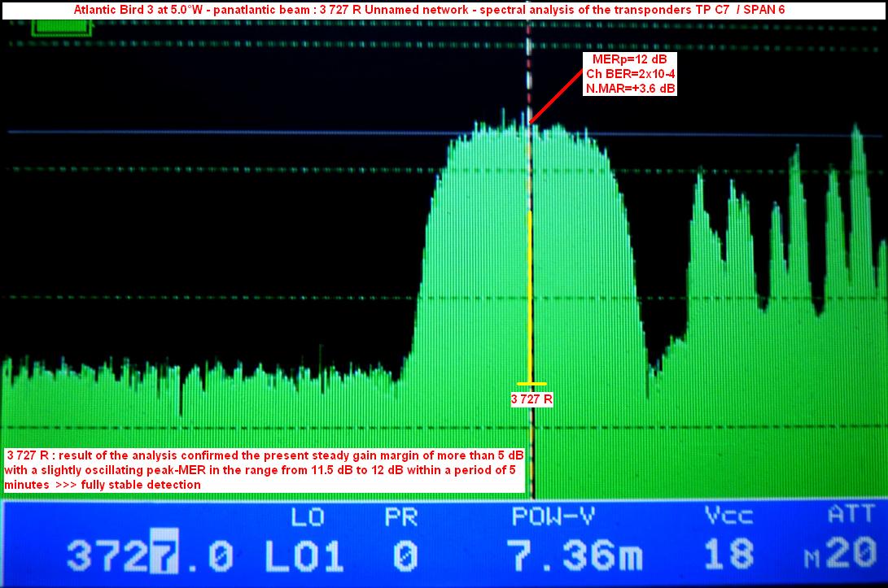Click the MERp=12 dB annotation box
The height and width of the screenshot is (588, 888).
629,75
